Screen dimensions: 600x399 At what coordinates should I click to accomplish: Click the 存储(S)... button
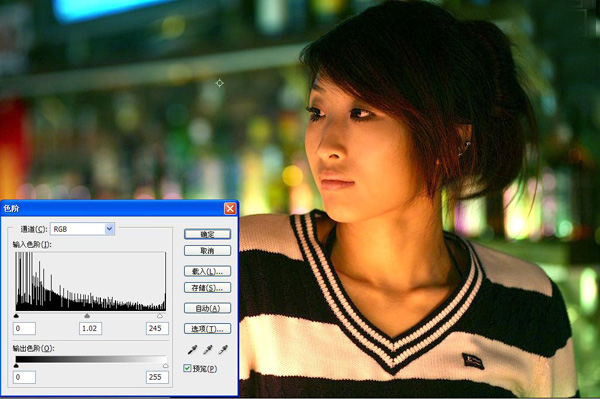tap(207, 288)
